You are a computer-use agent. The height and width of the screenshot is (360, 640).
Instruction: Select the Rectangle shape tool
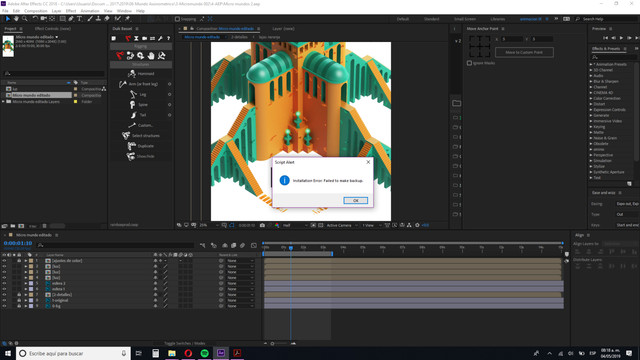(x=62, y=19)
